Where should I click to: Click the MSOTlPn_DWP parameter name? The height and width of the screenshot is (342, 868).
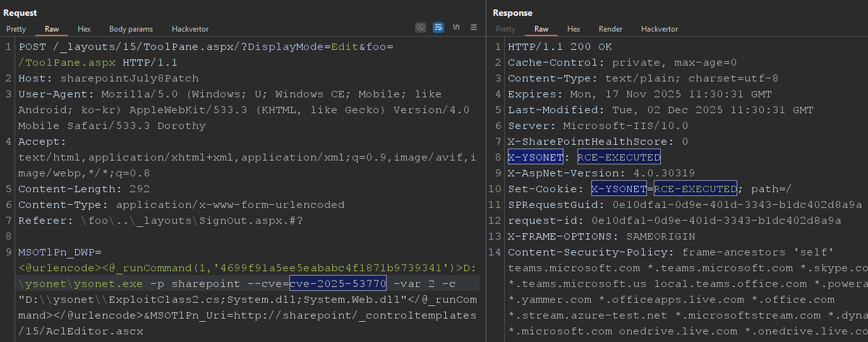point(57,252)
